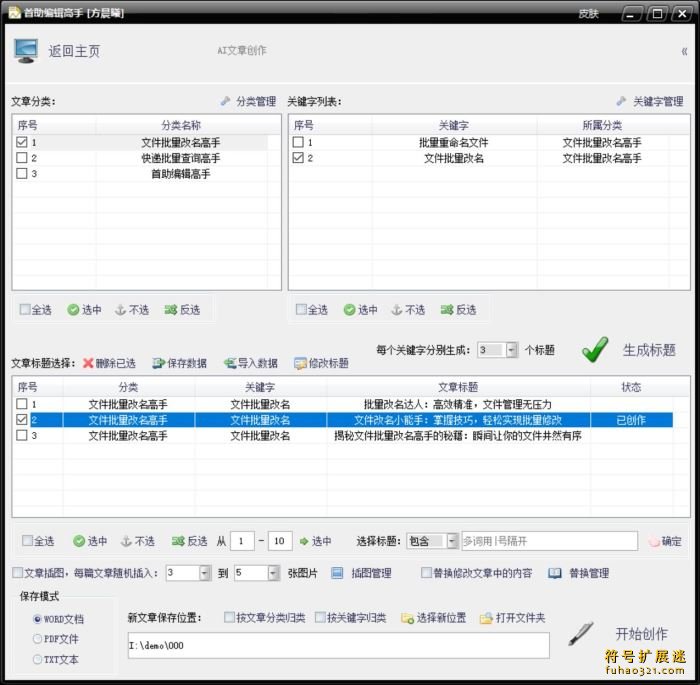The height and width of the screenshot is (685, 700).
Task: Uncheck category 文件批量改名高手 checkbox
Action: click(21, 142)
